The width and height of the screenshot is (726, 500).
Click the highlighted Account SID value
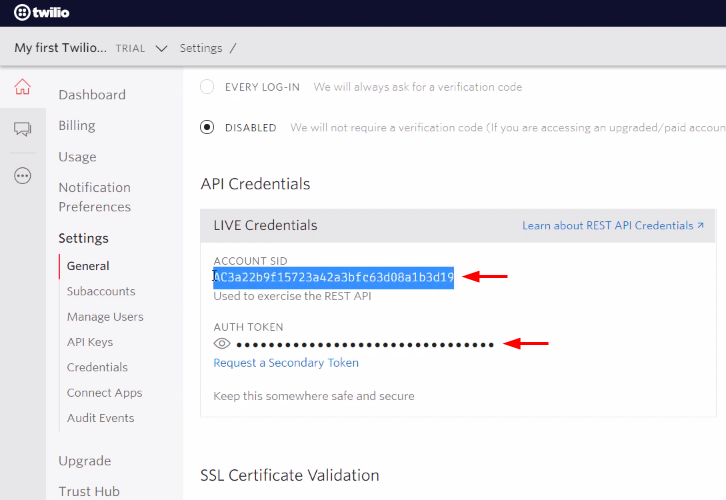333,277
